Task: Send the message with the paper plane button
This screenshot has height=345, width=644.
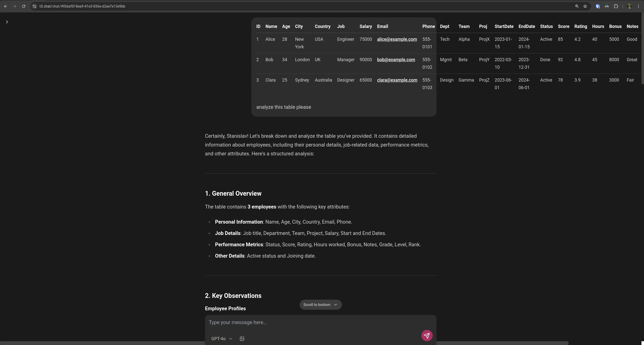Action: [427, 335]
